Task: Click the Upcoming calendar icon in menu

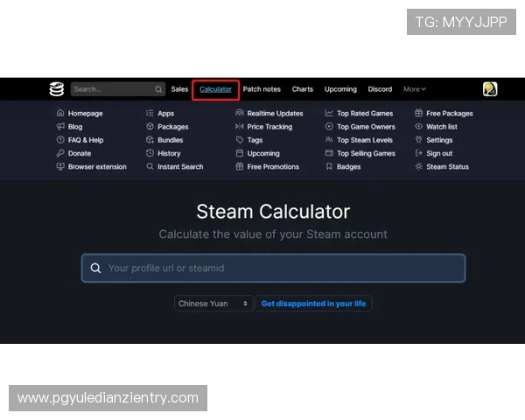Action: tap(240, 153)
